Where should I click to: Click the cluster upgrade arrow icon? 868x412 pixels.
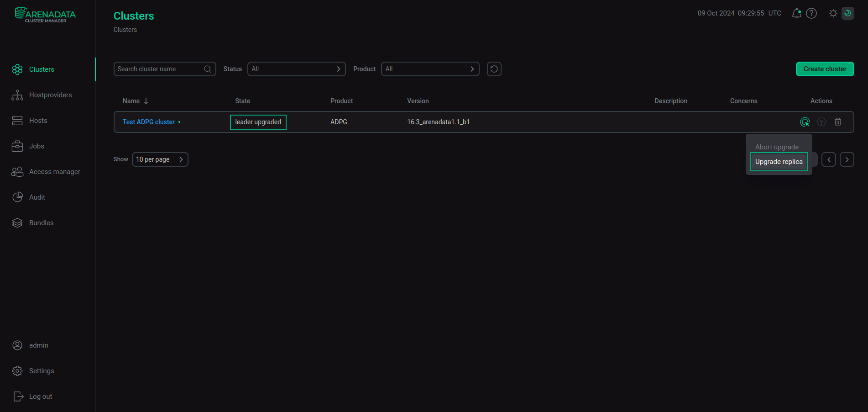pos(821,122)
